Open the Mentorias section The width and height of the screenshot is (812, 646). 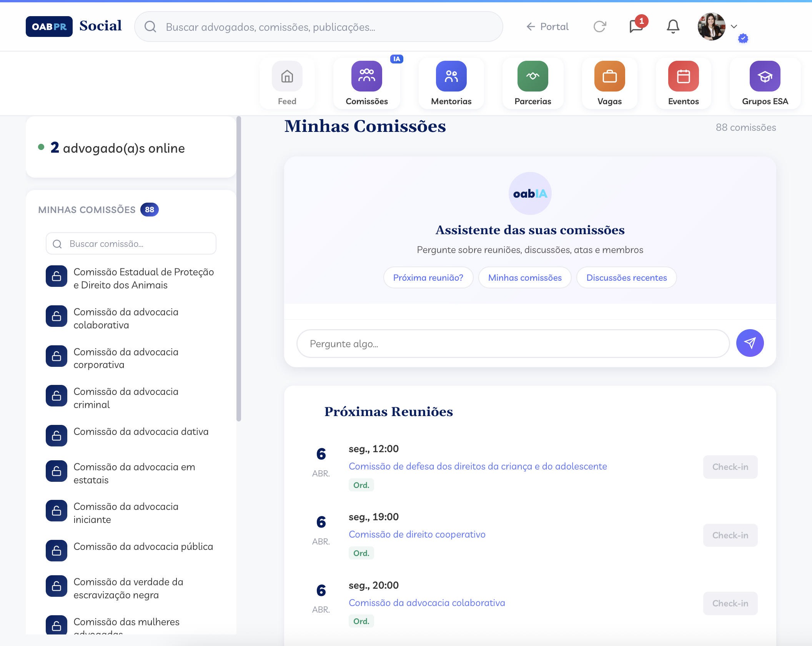pos(451,82)
